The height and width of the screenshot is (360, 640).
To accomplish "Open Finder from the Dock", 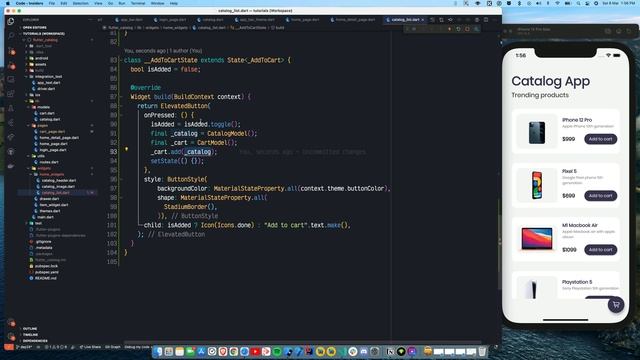I will click(x=158, y=351).
